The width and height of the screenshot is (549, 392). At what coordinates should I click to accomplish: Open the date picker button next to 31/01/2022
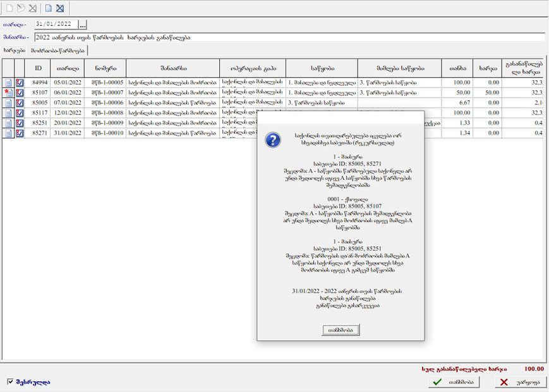point(83,25)
